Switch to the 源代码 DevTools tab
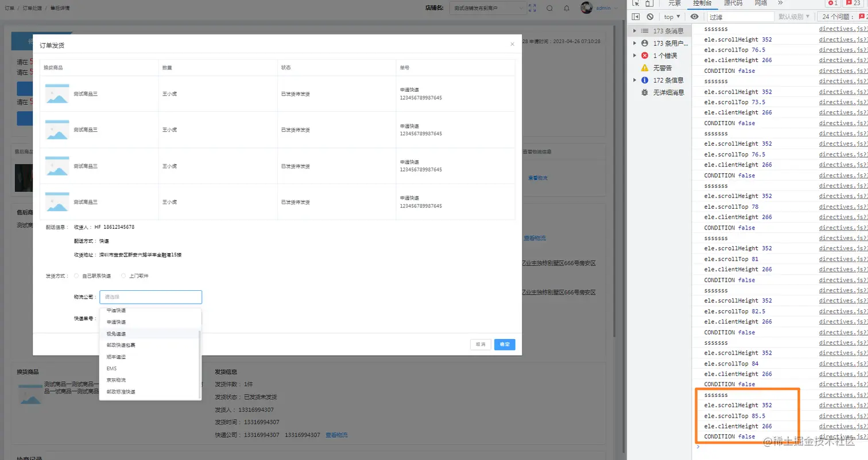Viewport: 868px width, 460px height. (733, 3)
